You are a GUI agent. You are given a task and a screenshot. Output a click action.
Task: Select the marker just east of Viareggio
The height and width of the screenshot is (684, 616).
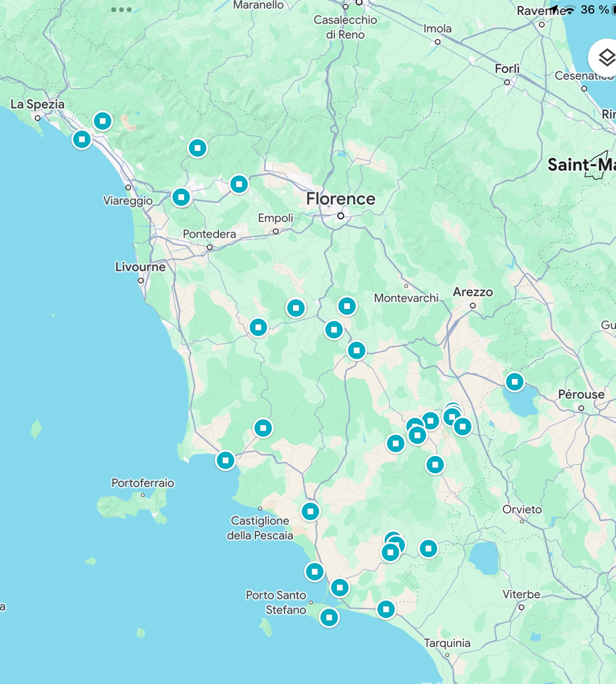click(181, 197)
